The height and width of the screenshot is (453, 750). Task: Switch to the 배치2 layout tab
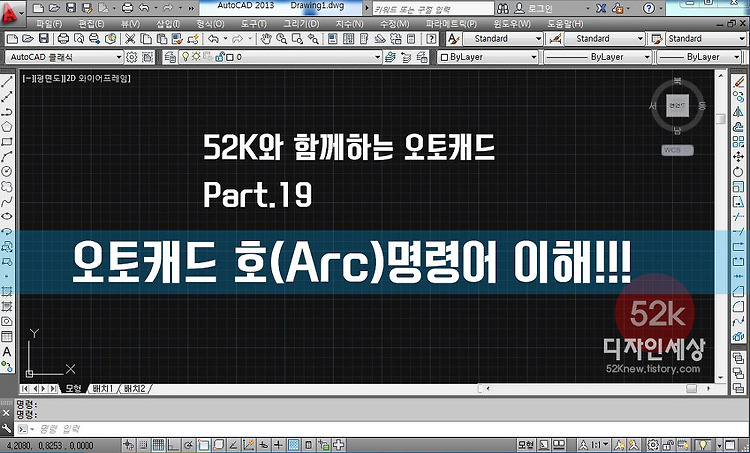tap(135, 388)
